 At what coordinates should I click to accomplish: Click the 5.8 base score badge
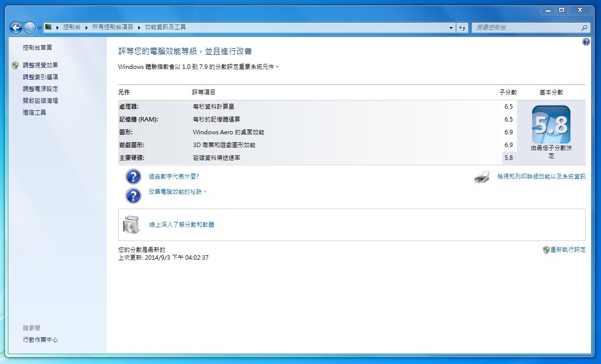point(551,125)
